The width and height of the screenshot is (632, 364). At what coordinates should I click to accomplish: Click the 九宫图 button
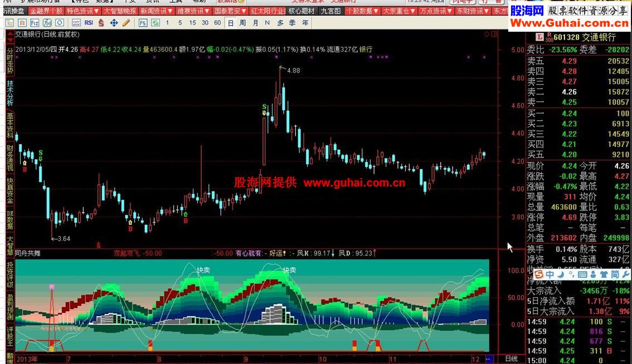[x=330, y=11]
